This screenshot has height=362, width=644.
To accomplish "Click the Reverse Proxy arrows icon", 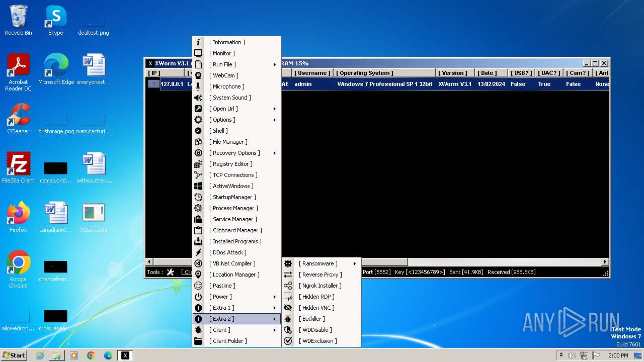I will click(288, 275).
